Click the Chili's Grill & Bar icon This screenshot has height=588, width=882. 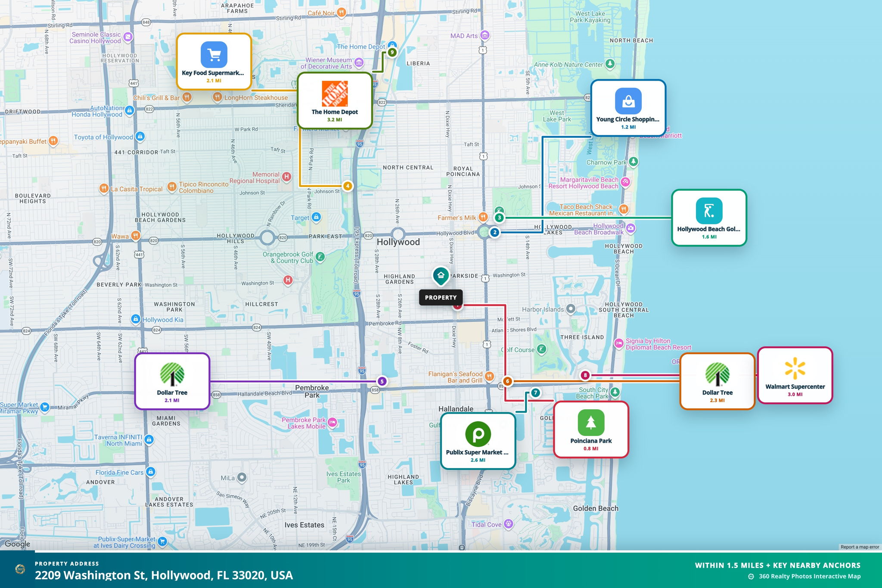(x=186, y=97)
